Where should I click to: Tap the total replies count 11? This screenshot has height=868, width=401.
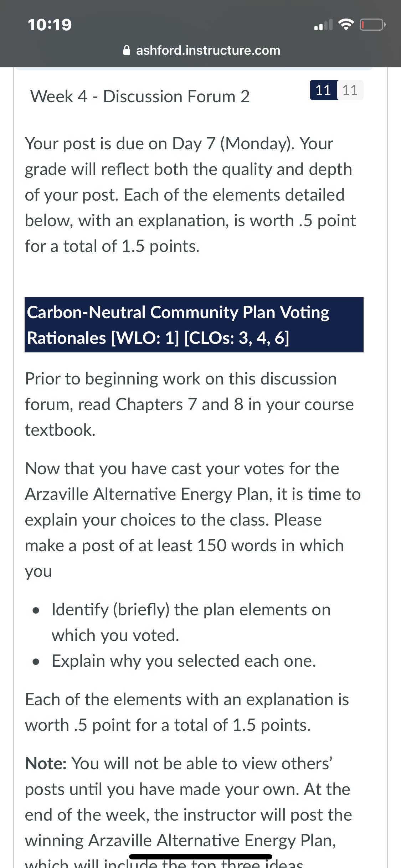pyautogui.click(x=350, y=90)
